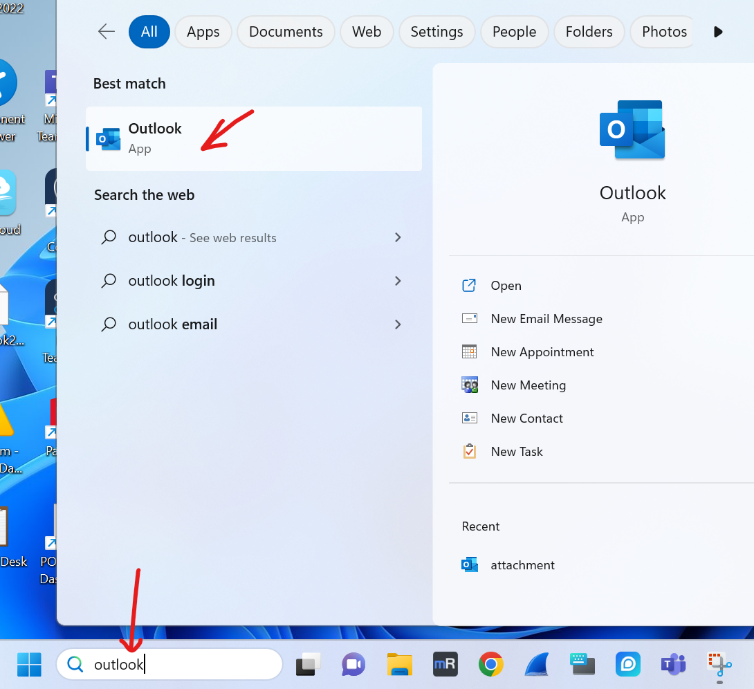Click the magnifier icon in taskbar search
The height and width of the screenshot is (689, 754).
pyautogui.click(x=75, y=664)
